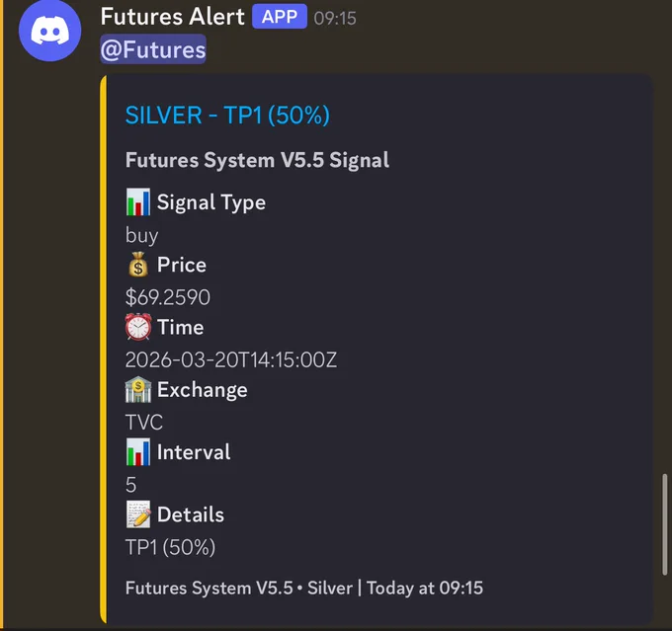Viewport: 672px width, 631px height.
Task: Click the Futures System V5.5 Signal heading
Action: pos(257,160)
